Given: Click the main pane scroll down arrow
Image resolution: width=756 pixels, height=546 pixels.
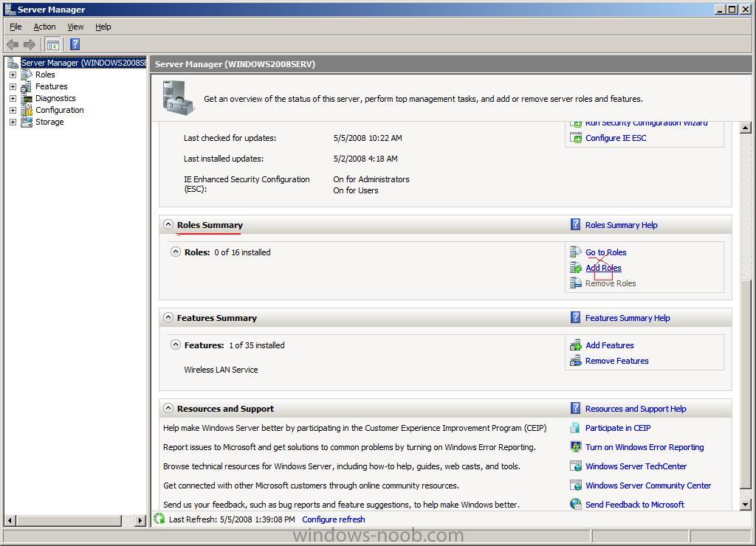Looking at the screenshot, I should click(746, 505).
